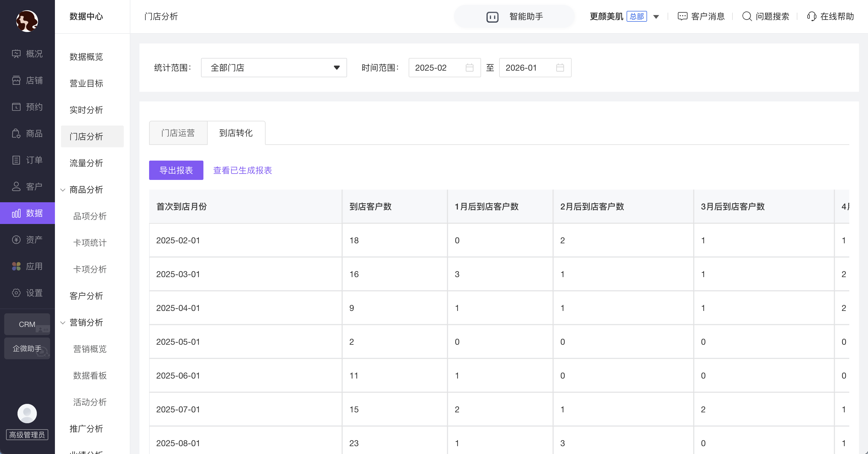Open the 总部 account switcher arrow
This screenshot has height=454, width=868.
(656, 17)
